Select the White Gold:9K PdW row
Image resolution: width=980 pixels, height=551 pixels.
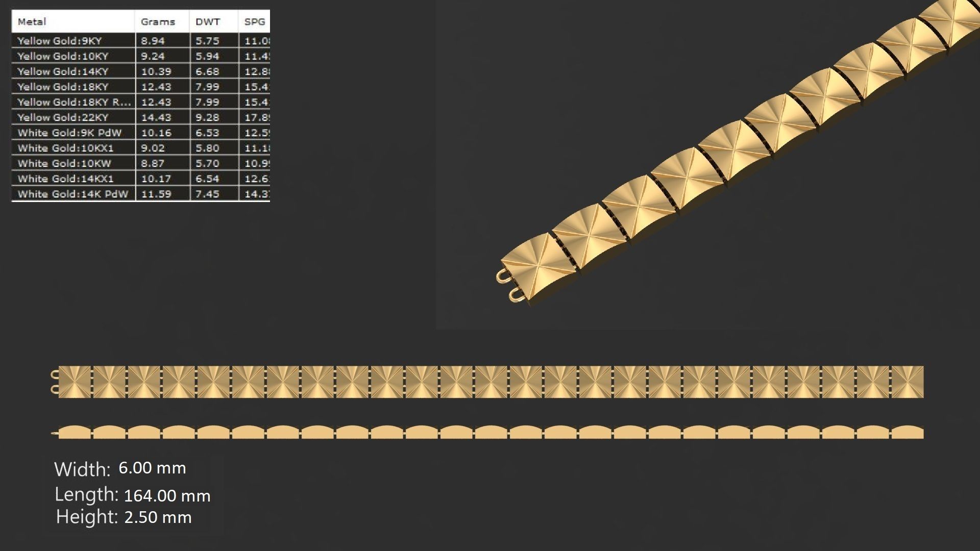click(141, 133)
